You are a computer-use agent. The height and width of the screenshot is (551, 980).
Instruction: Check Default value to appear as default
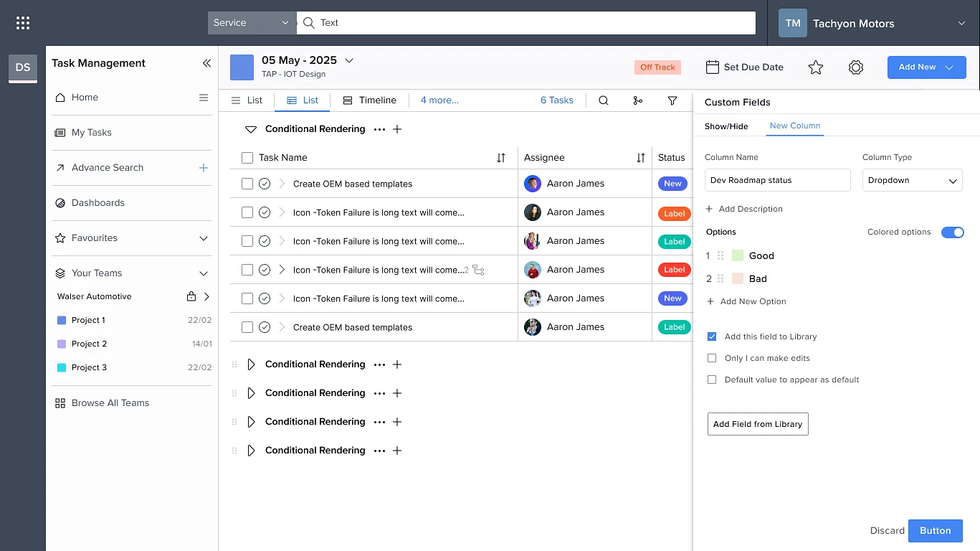712,380
